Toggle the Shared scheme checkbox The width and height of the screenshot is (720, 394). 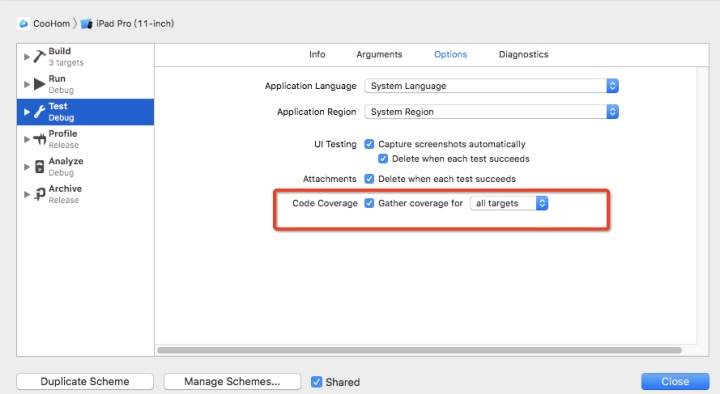click(x=316, y=382)
